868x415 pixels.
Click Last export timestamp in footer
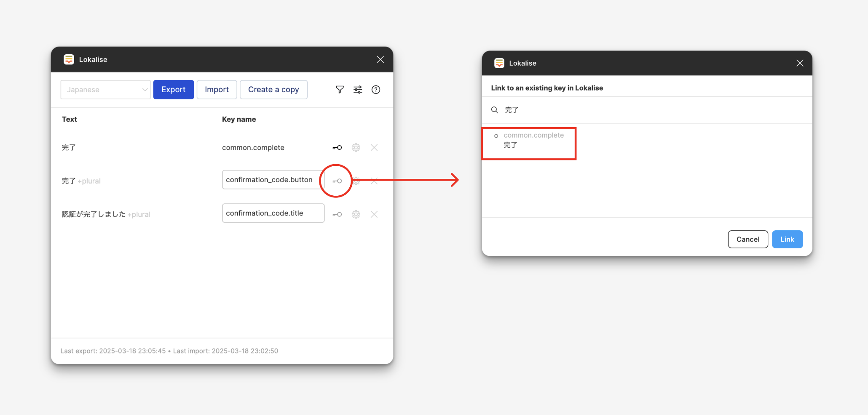point(113,351)
